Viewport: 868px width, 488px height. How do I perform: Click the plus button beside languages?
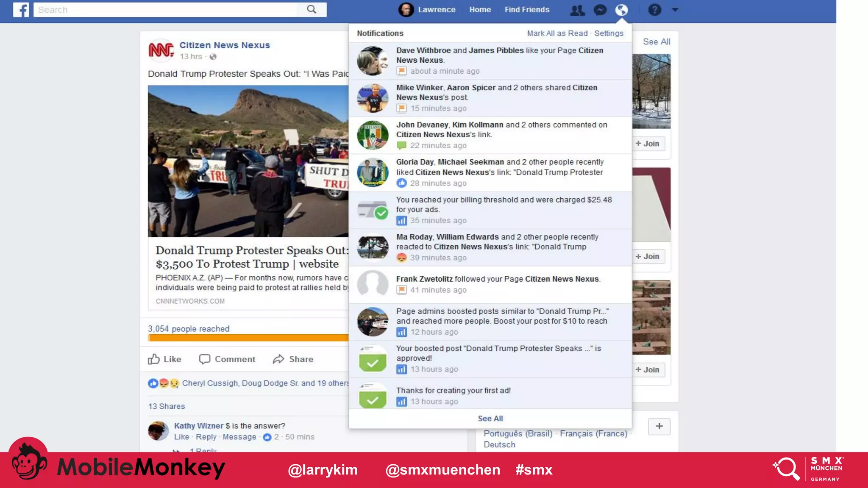(x=659, y=426)
